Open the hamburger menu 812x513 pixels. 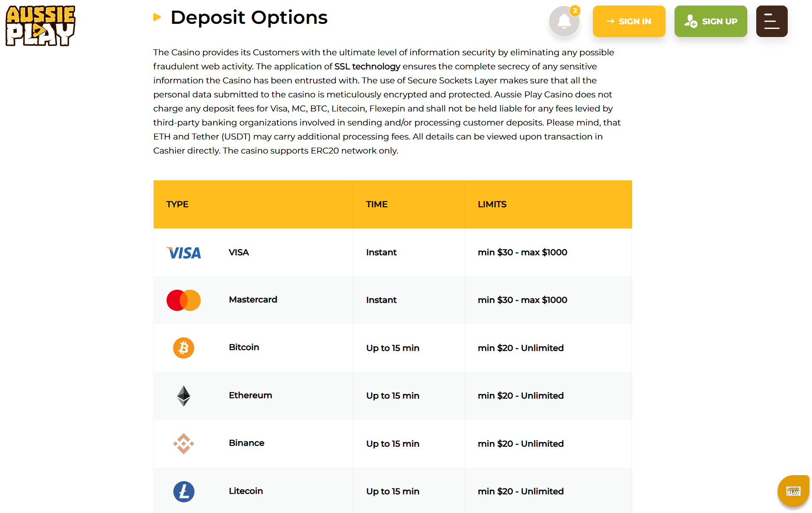(772, 21)
